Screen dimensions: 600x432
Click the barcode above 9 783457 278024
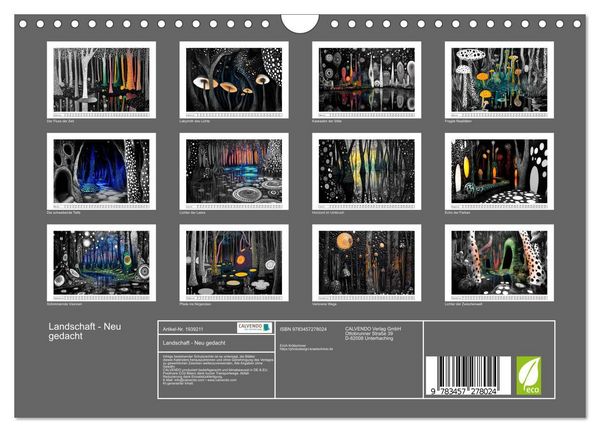[468, 372]
